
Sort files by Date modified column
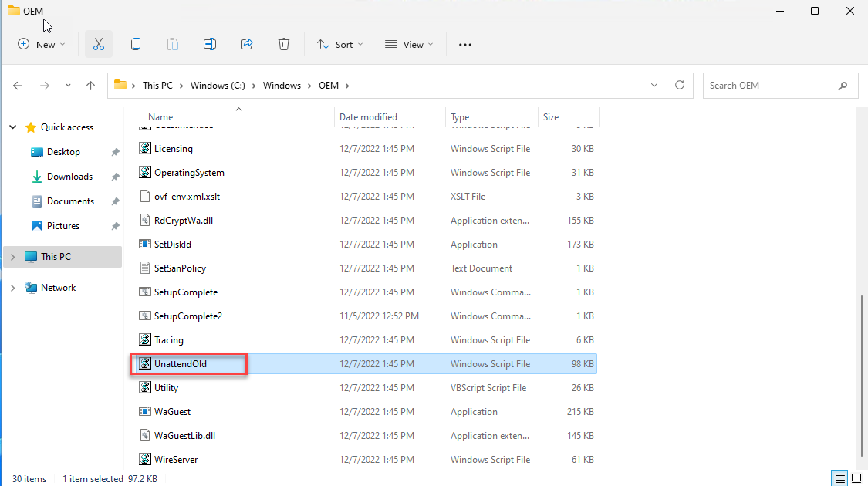(x=369, y=117)
